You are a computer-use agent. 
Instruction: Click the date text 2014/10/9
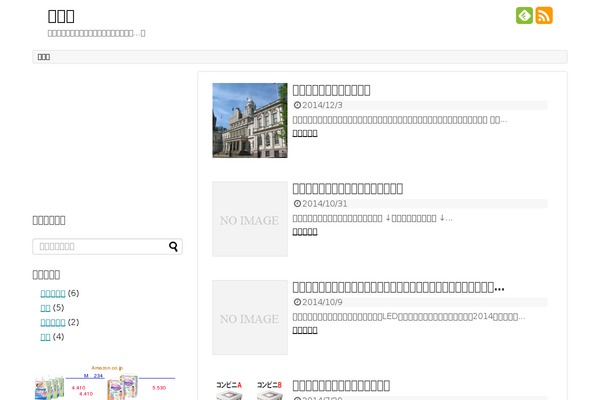[322, 302]
